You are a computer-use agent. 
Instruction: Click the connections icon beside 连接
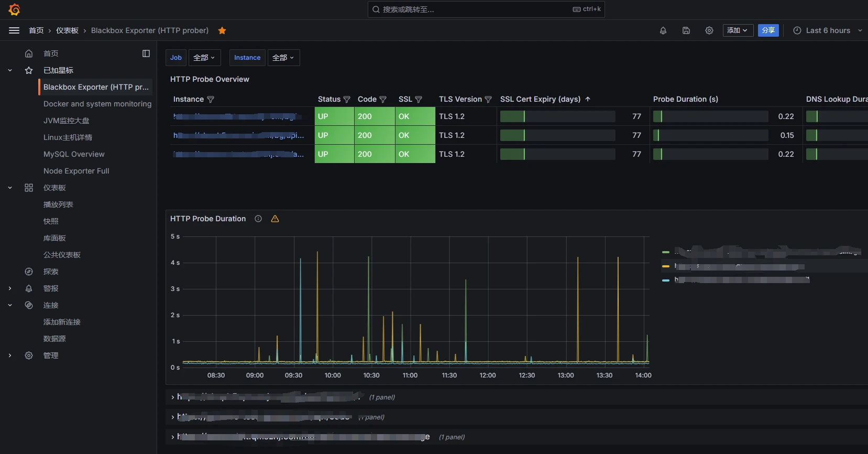[29, 305]
